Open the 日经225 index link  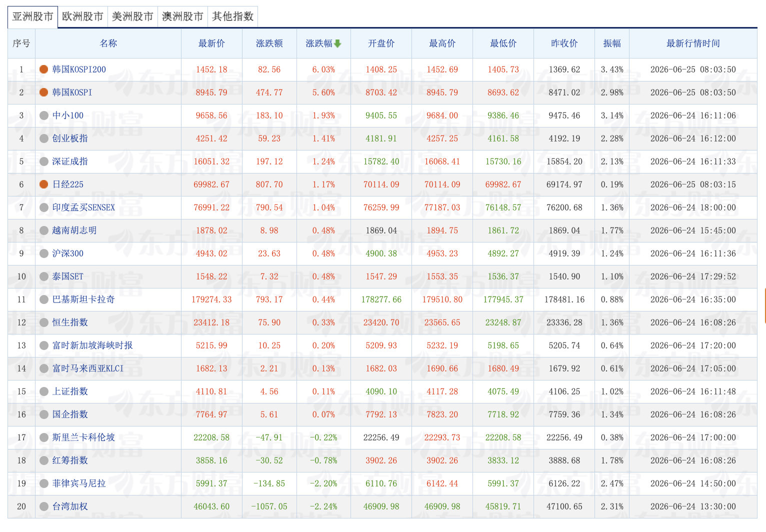(68, 184)
